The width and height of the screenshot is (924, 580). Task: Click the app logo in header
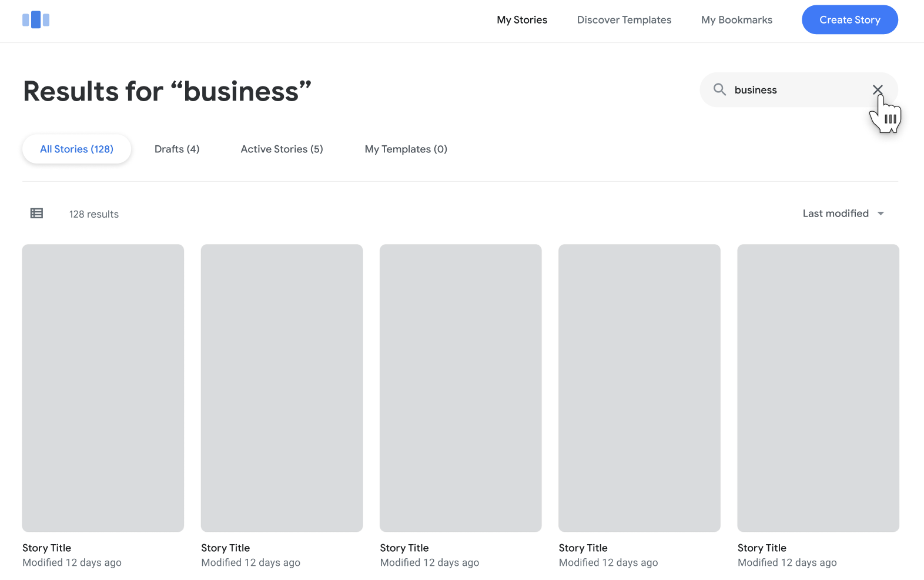(x=36, y=20)
